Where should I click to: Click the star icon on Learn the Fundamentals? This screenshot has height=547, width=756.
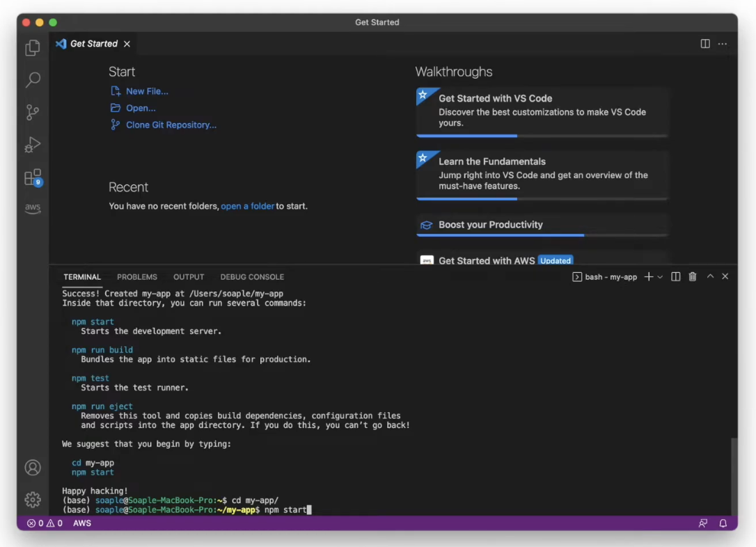(x=423, y=157)
